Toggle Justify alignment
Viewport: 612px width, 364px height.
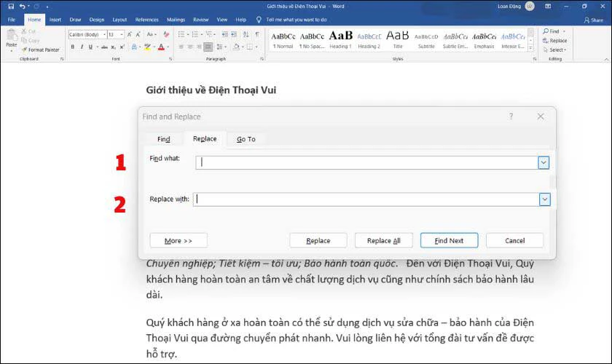(208, 47)
